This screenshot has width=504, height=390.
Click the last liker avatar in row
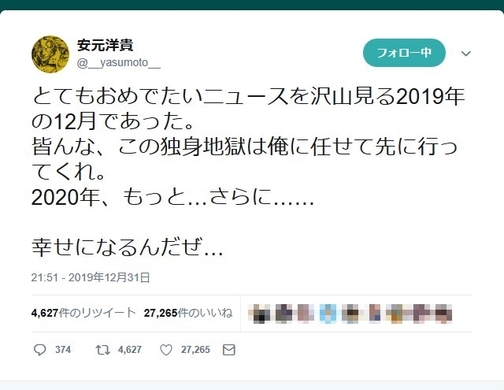coord(444,314)
